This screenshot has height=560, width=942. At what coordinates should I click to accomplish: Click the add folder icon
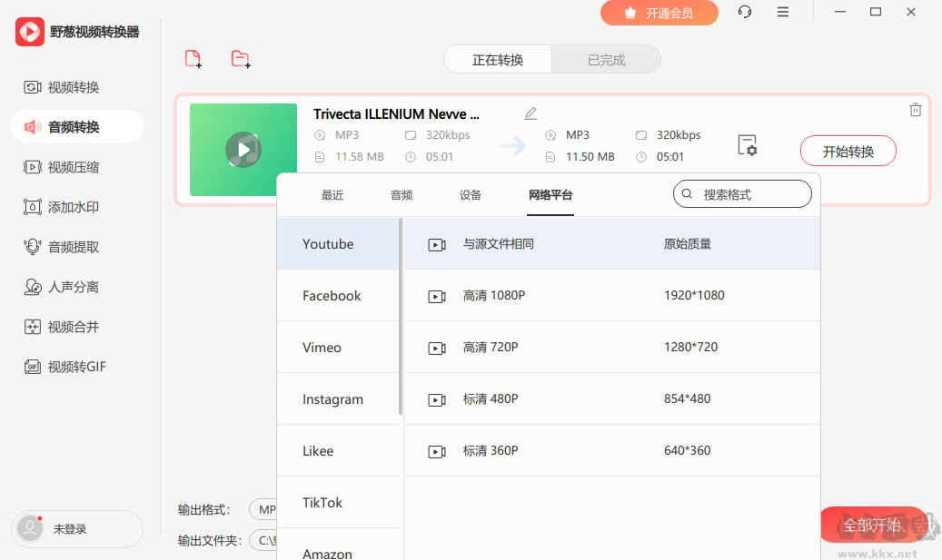(x=240, y=58)
